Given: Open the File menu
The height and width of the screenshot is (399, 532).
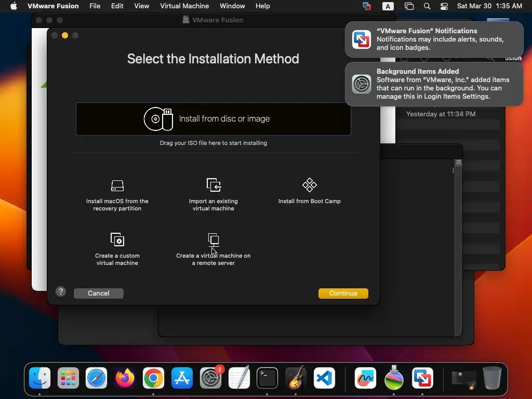Looking at the screenshot, I should (x=95, y=6).
